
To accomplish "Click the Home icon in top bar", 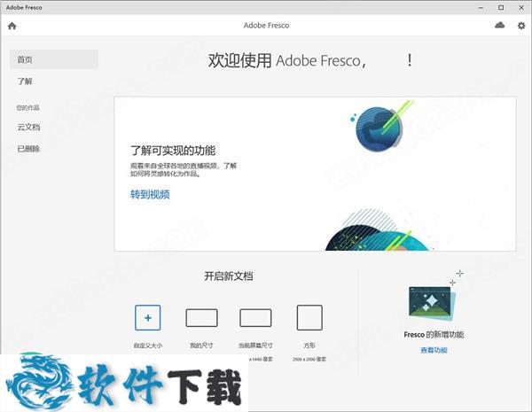I will coord(12,26).
